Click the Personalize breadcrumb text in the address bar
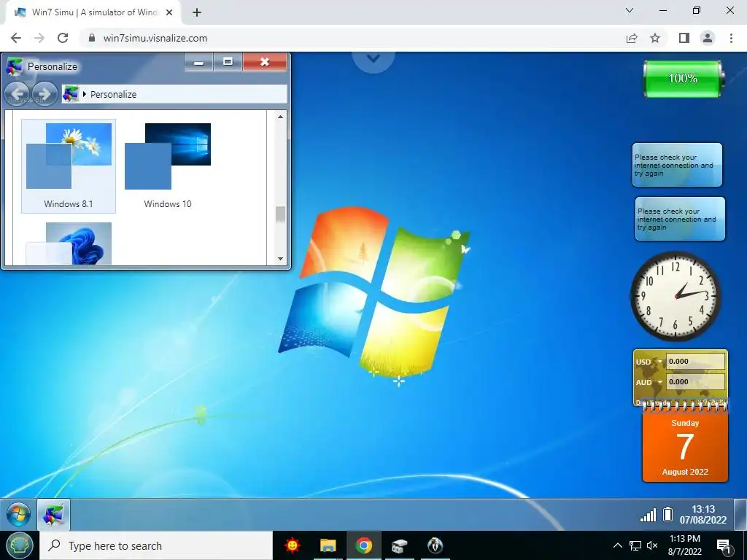Screen dimensions: 747x560 pyautogui.click(x=113, y=94)
